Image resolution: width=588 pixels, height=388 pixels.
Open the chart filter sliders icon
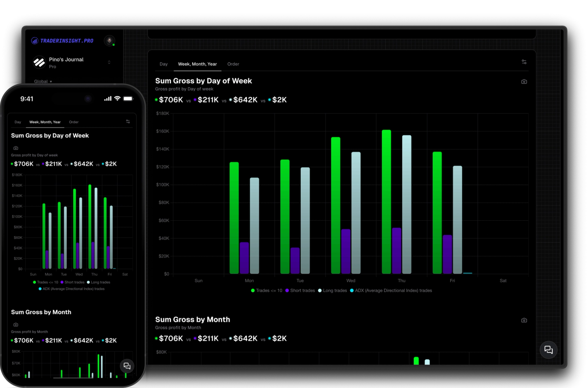tap(524, 61)
